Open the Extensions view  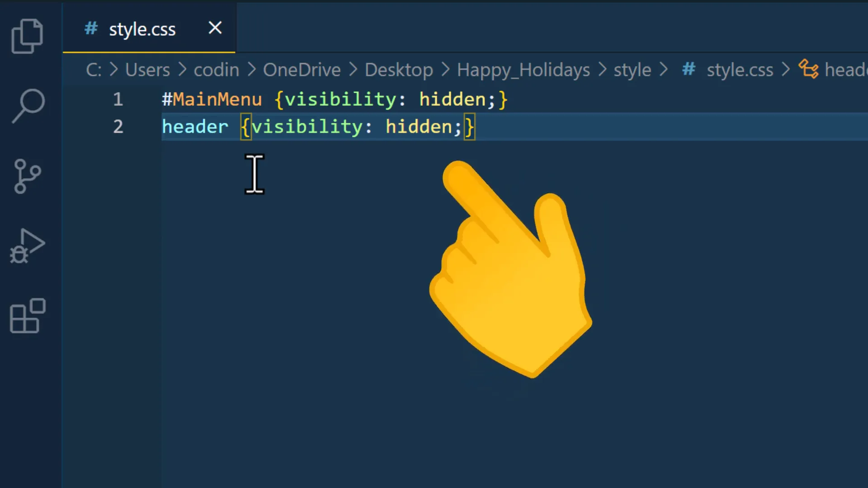point(27,316)
